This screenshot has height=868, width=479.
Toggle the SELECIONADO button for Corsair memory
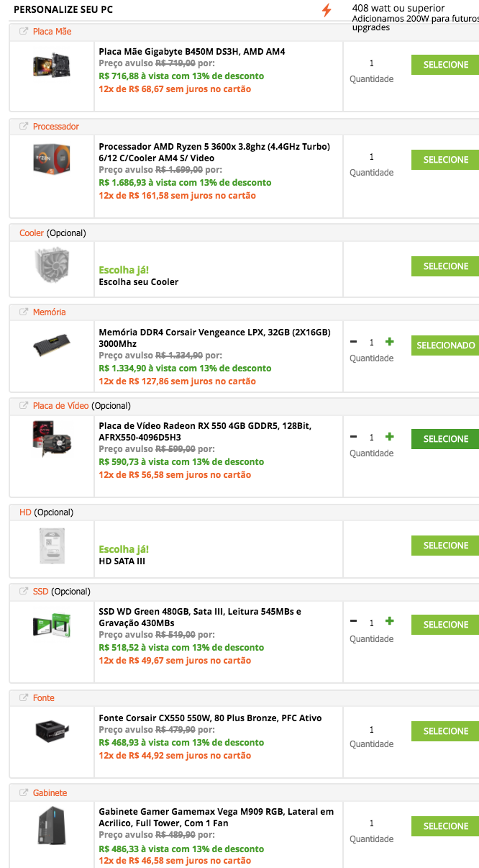445,345
